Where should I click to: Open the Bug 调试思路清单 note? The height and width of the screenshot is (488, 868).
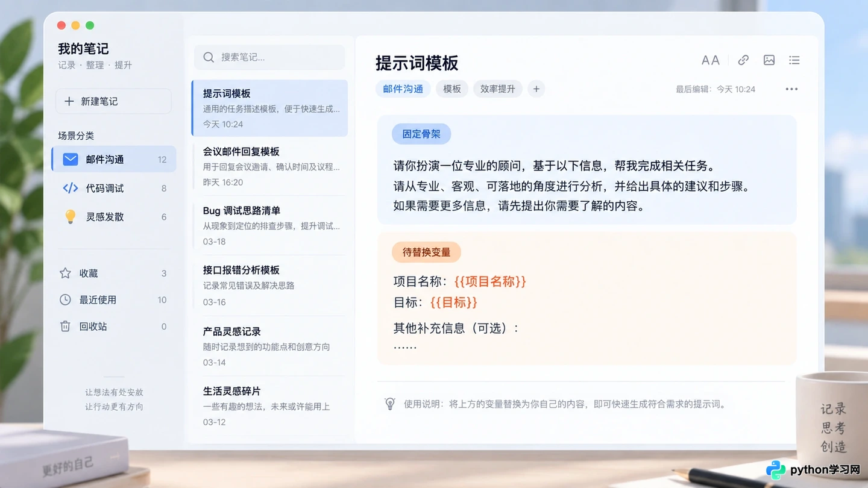click(x=269, y=225)
